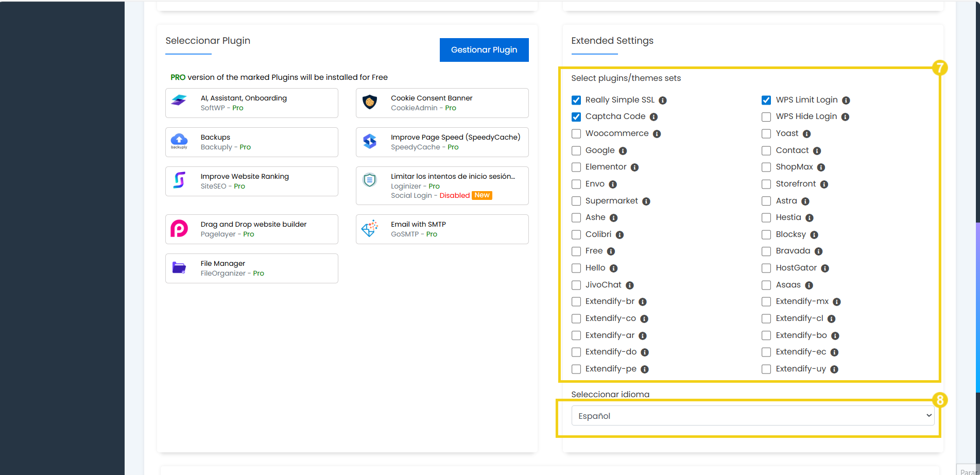980x475 pixels.
Task: Click the red Disabled status text
Action: [454, 196]
